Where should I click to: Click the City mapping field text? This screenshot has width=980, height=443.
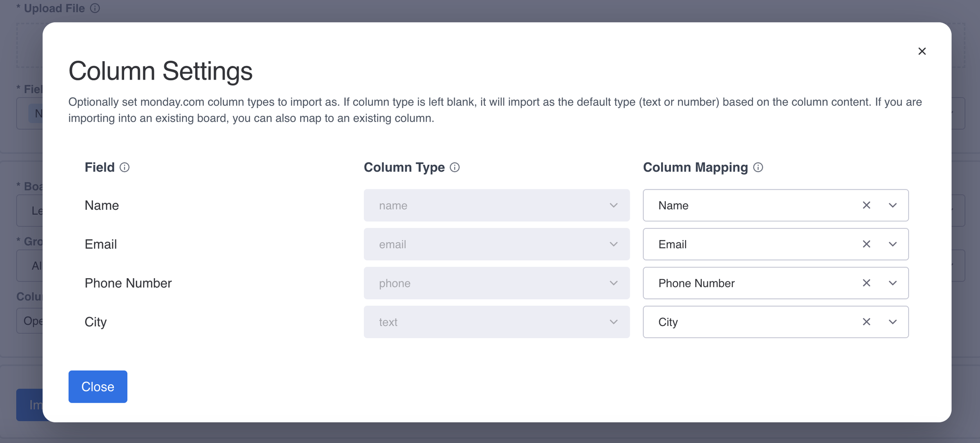point(668,322)
